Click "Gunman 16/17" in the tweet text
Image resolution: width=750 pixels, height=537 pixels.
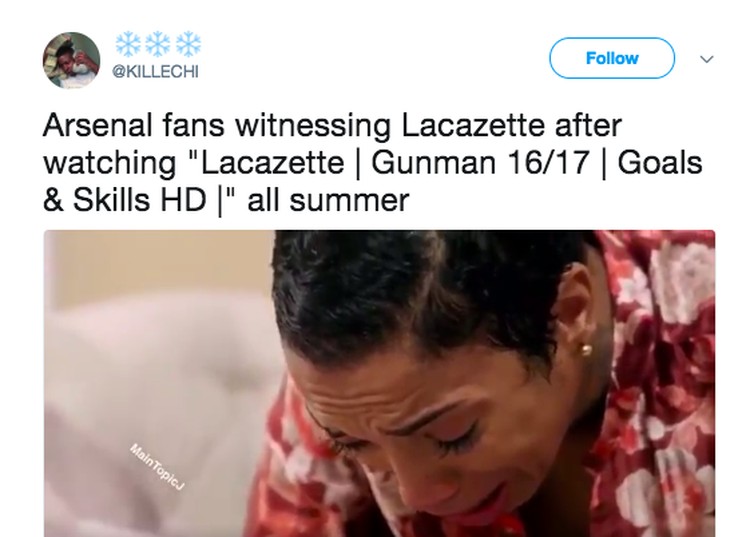(x=480, y=163)
